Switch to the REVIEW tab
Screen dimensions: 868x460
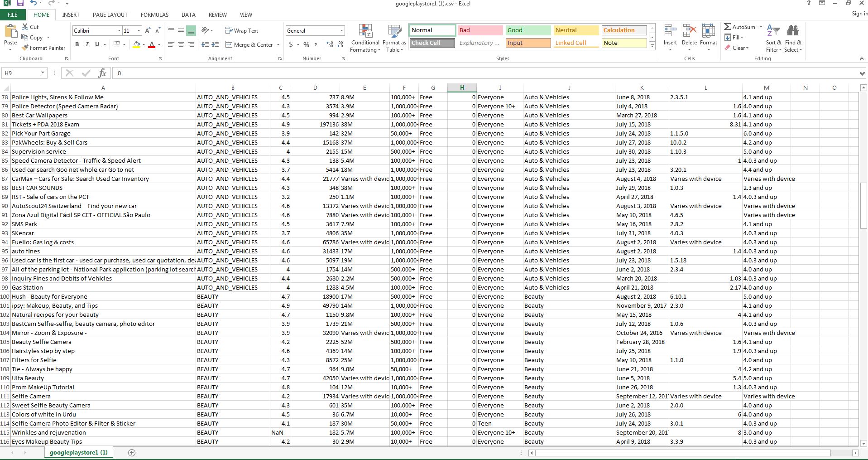pyautogui.click(x=218, y=15)
